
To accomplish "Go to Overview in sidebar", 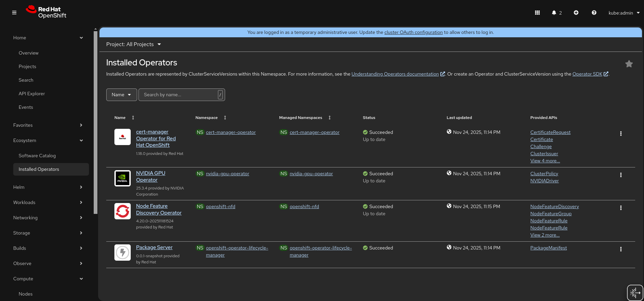I will click(29, 53).
